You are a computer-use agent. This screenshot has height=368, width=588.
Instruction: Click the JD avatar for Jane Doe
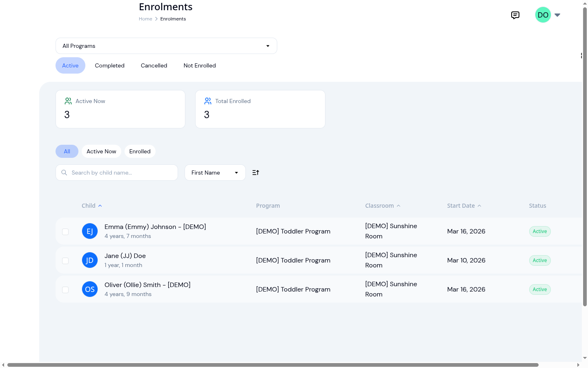pyautogui.click(x=90, y=260)
